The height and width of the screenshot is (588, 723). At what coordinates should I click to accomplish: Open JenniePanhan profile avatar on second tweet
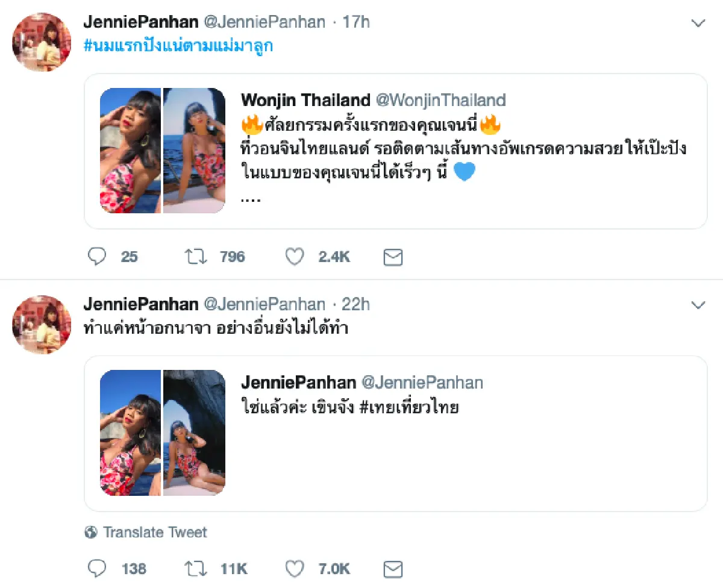pyautogui.click(x=42, y=324)
